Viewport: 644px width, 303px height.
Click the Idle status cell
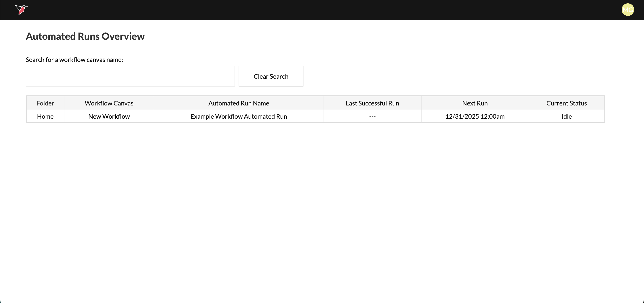tap(566, 116)
